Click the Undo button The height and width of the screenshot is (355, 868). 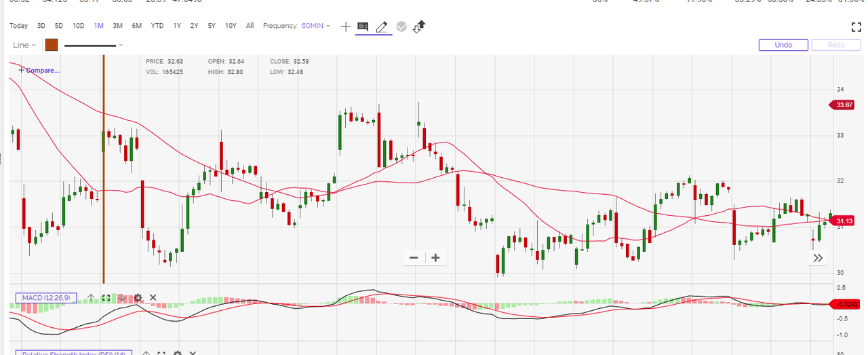tap(783, 45)
